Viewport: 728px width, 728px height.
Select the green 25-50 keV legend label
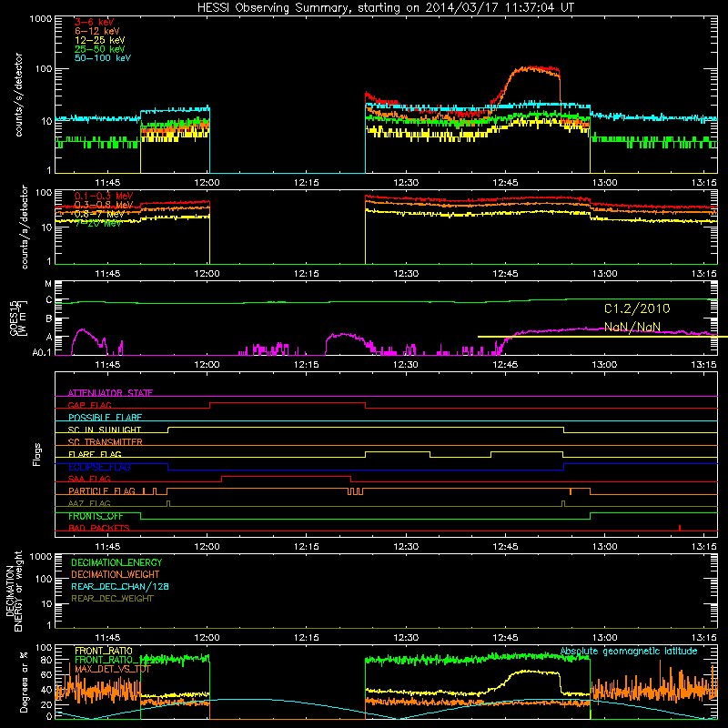click(100, 49)
